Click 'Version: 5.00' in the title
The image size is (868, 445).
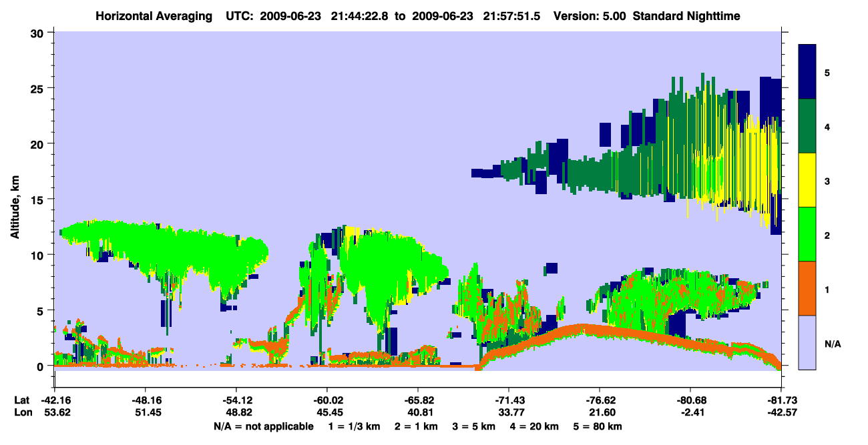pyautogui.click(x=590, y=15)
